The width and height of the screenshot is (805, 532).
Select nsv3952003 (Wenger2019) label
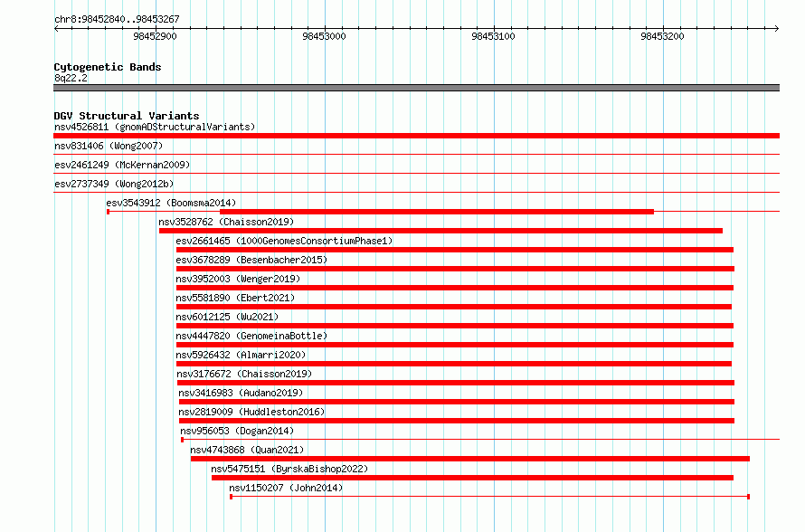pyautogui.click(x=238, y=279)
